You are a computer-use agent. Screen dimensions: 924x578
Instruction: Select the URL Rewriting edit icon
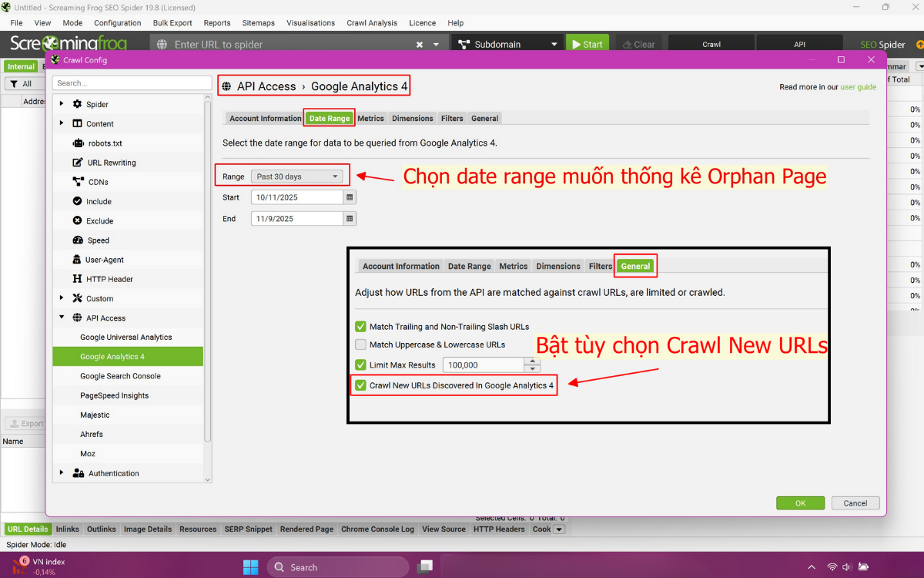point(78,163)
